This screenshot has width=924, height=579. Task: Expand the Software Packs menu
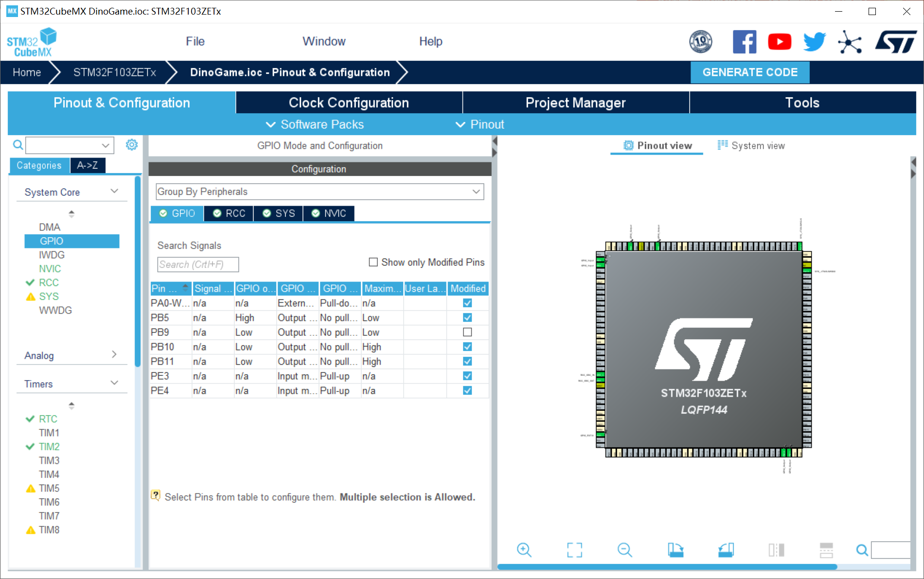coord(315,124)
